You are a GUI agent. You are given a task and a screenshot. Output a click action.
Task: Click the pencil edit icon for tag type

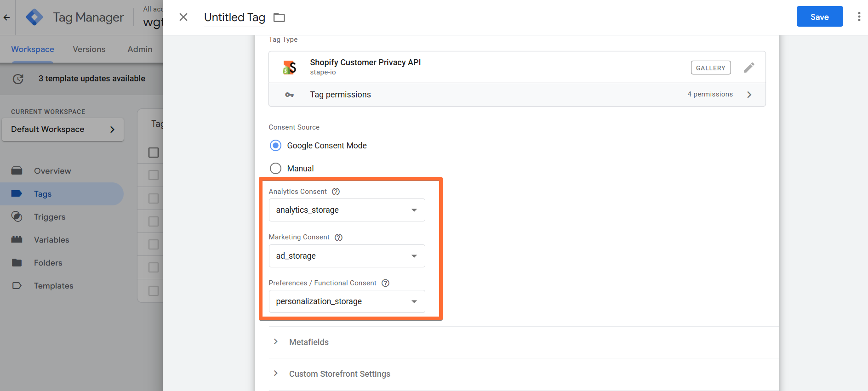749,68
